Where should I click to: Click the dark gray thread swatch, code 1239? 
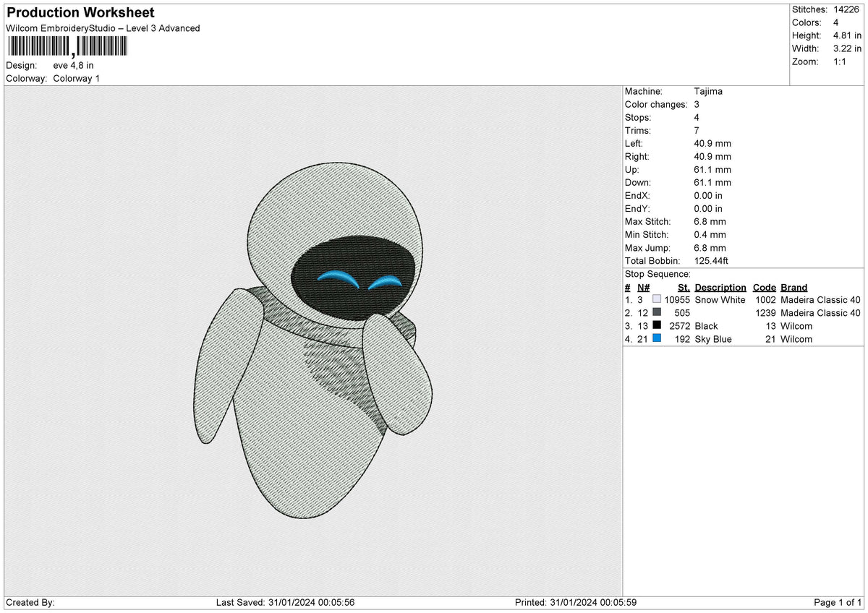coord(657,312)
